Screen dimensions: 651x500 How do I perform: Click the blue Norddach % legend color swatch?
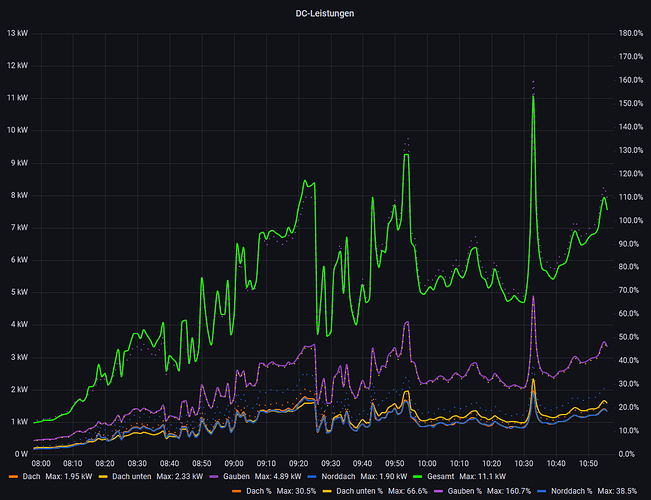point(542,491)
